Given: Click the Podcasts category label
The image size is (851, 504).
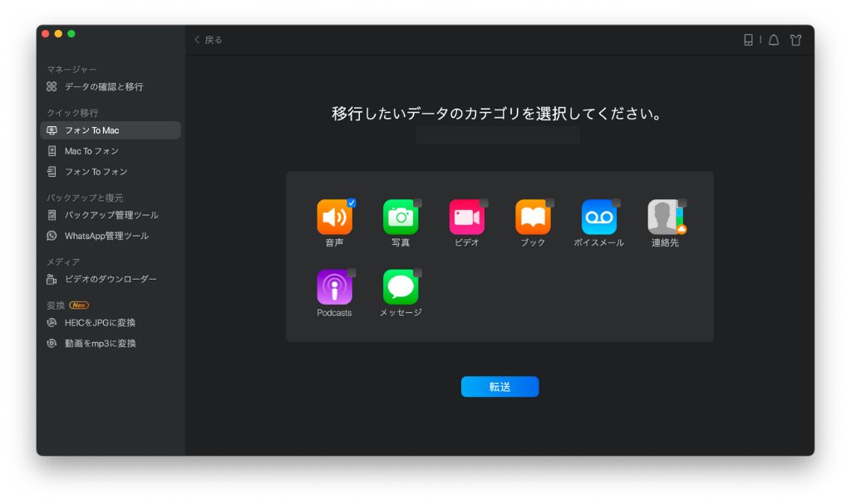Looking at the screenshot, I should [x=334, y=312].
